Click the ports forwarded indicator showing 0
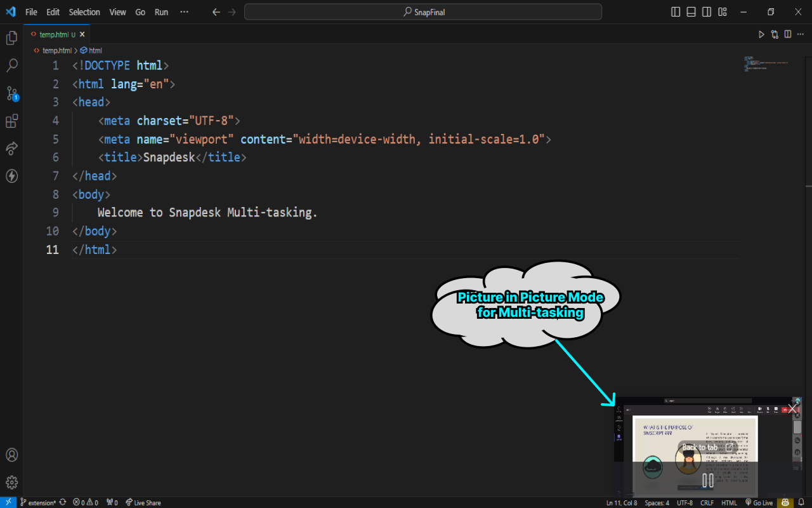This screenshot has height=508, width=812. 112,502
